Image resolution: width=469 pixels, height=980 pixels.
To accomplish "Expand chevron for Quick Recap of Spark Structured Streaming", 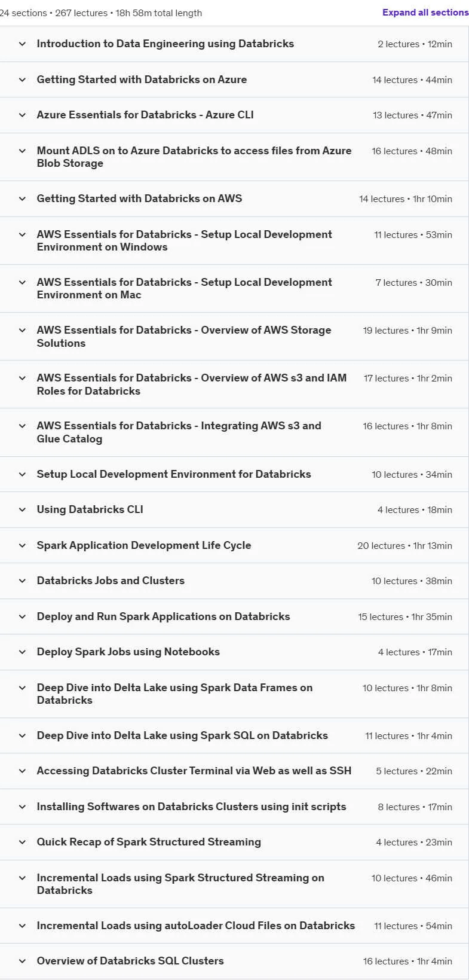I will (x=22, y=842).
